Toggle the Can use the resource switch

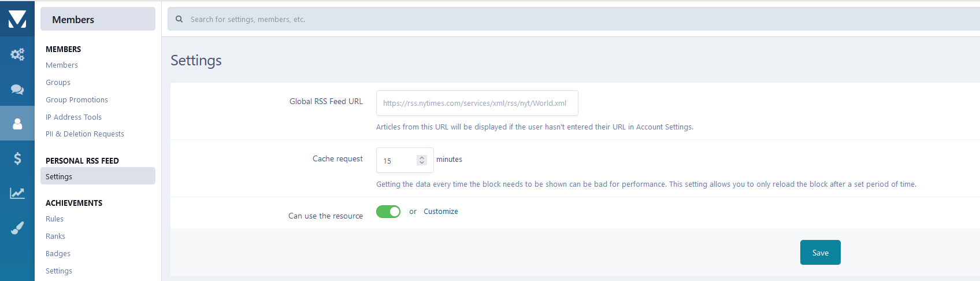[388, 212]
